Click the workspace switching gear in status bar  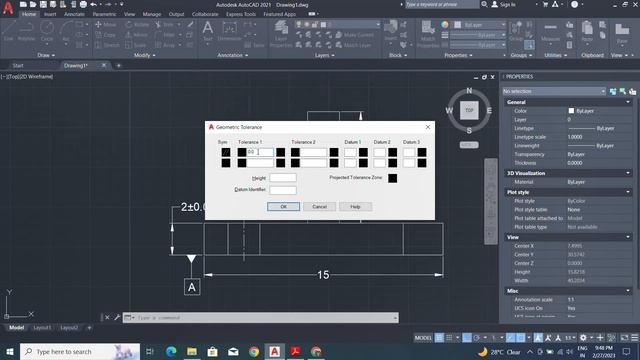(583, 338)
